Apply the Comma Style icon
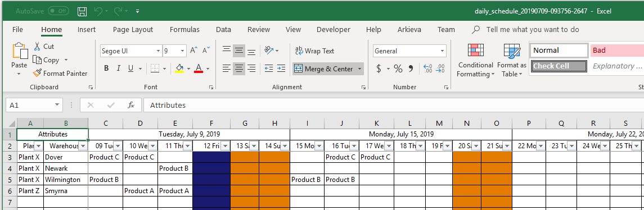644x210 pixels. 411,69
